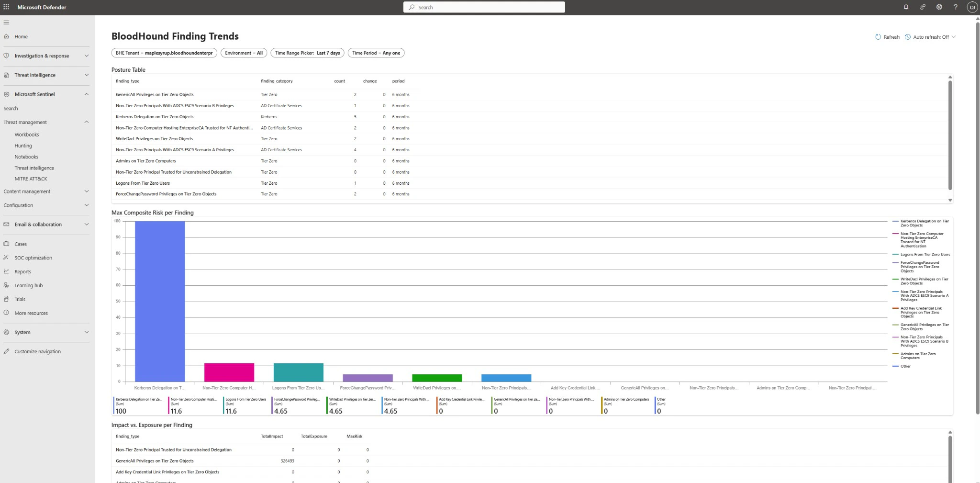This screenshot has height=483, width=980.
Task: Open the Help question mark icon
Action: click(x=956, y=7)
